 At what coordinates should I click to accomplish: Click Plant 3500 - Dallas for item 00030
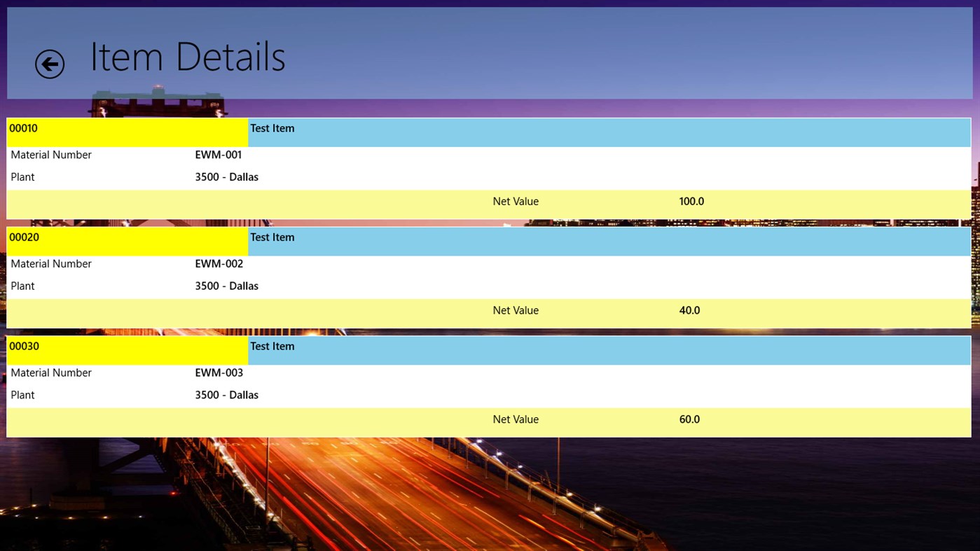(x=226, y=395)
